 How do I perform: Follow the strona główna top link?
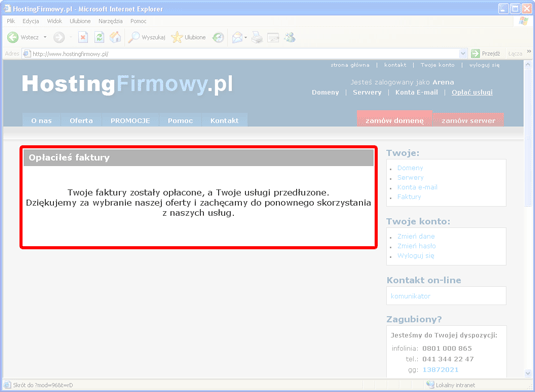350,65
